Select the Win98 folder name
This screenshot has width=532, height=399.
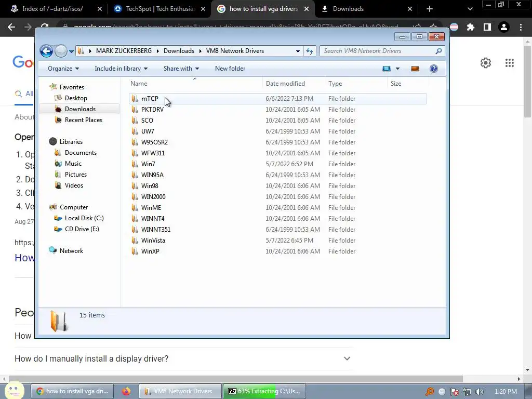pos(150,185)
